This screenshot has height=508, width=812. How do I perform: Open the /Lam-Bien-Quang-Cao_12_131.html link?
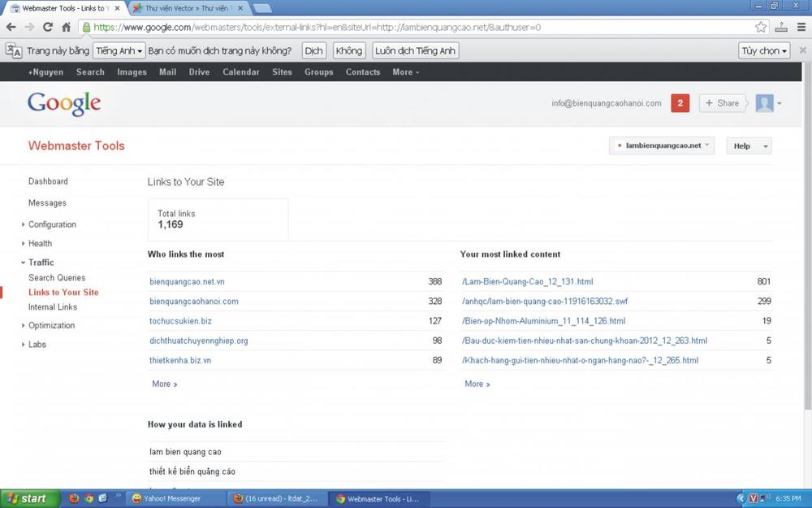coord(528,281)
